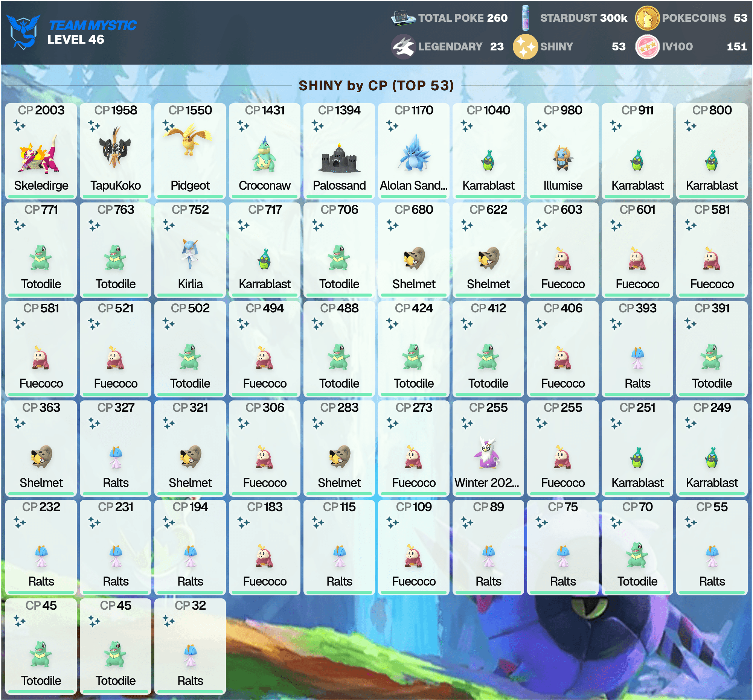Click the Total Poke storage icon
The width and height of the screenshot is (753, 700).
[403, 18]
